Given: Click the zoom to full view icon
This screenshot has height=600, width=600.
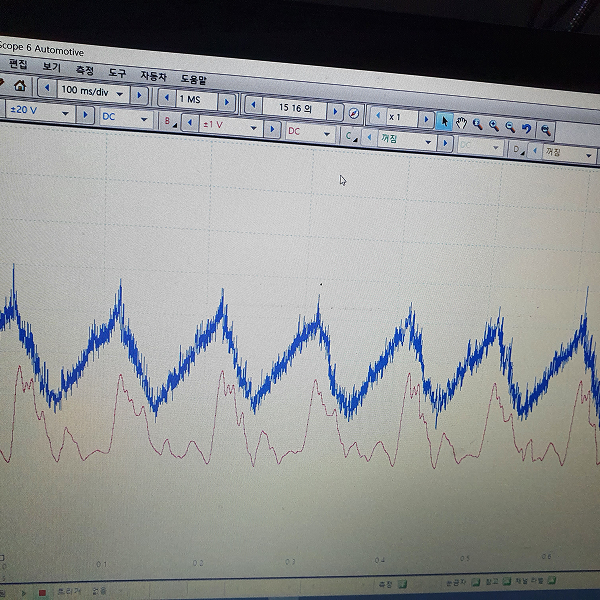Looking at the screenshot, I should click(545, 129).
